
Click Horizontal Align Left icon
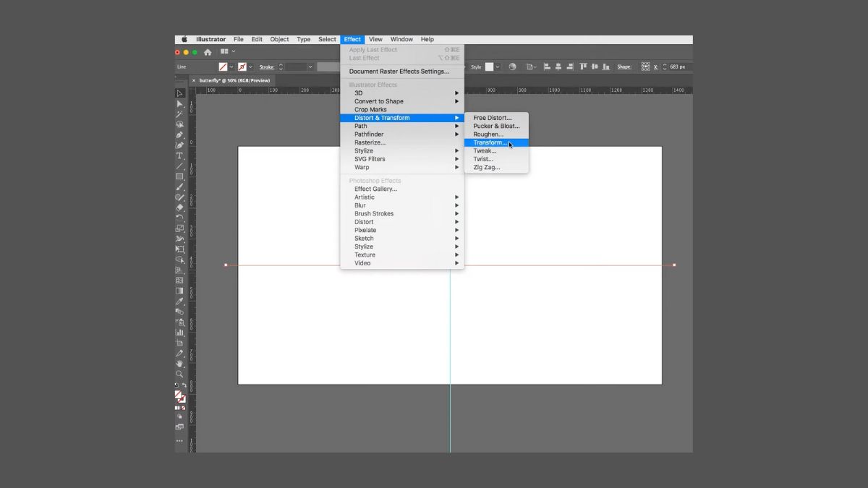coord(547,67)
